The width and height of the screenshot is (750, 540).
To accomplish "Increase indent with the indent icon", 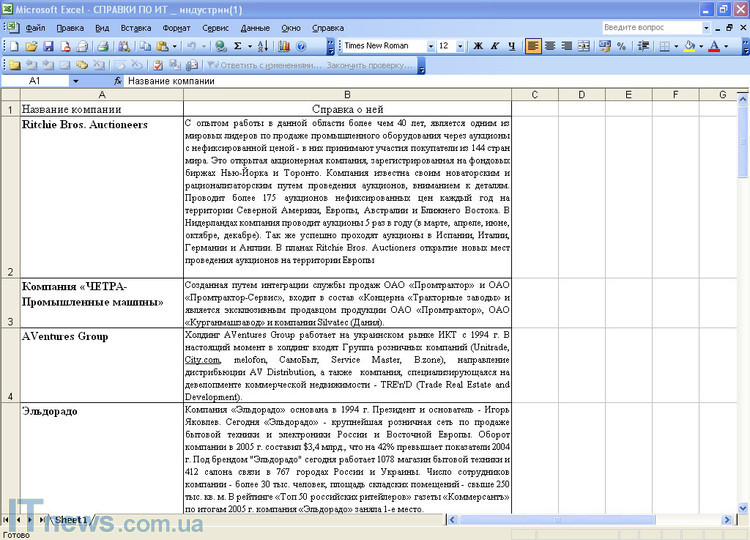I will [643, 46].
